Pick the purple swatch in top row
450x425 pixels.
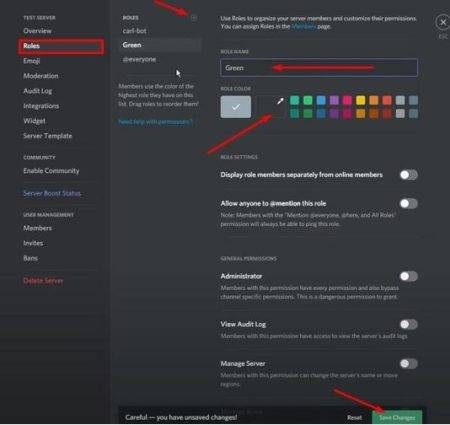click(x=334, y=100)
